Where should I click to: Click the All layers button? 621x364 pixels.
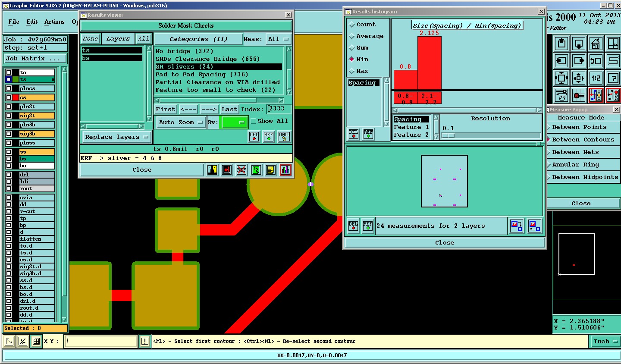click(144, 39)
